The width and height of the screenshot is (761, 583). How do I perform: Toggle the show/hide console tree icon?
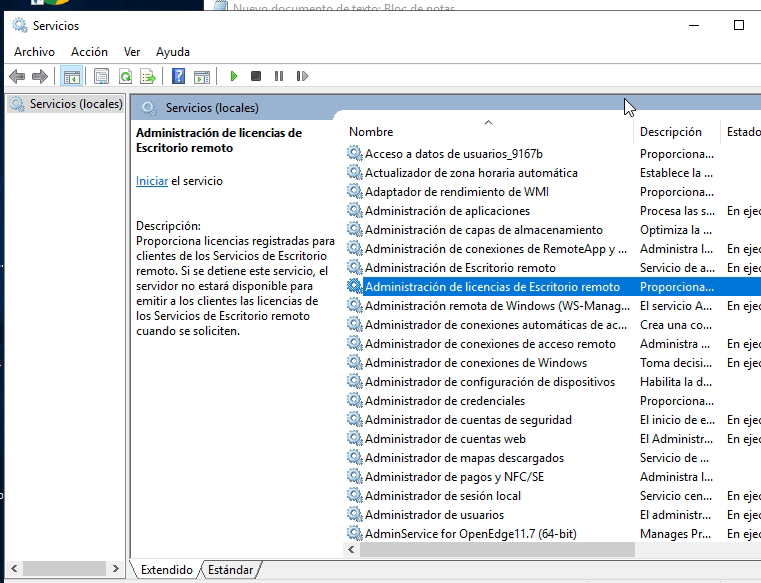click(x=72, y=76)
